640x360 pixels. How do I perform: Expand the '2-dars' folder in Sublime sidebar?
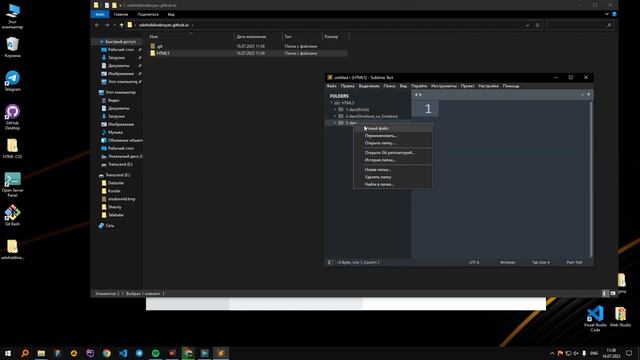335,116
